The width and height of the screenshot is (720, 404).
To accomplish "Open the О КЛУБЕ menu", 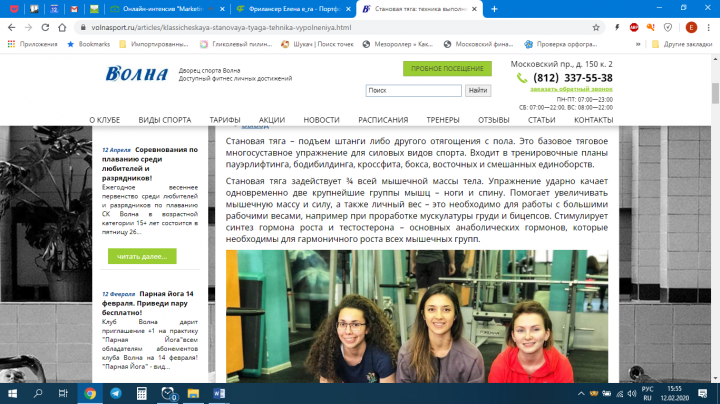I will coord(105,120).
